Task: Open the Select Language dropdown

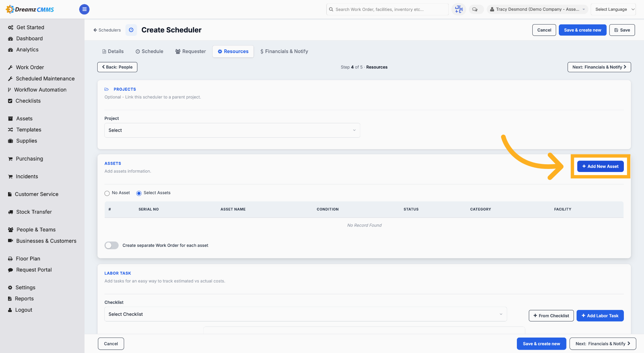Action: (613, 9)
